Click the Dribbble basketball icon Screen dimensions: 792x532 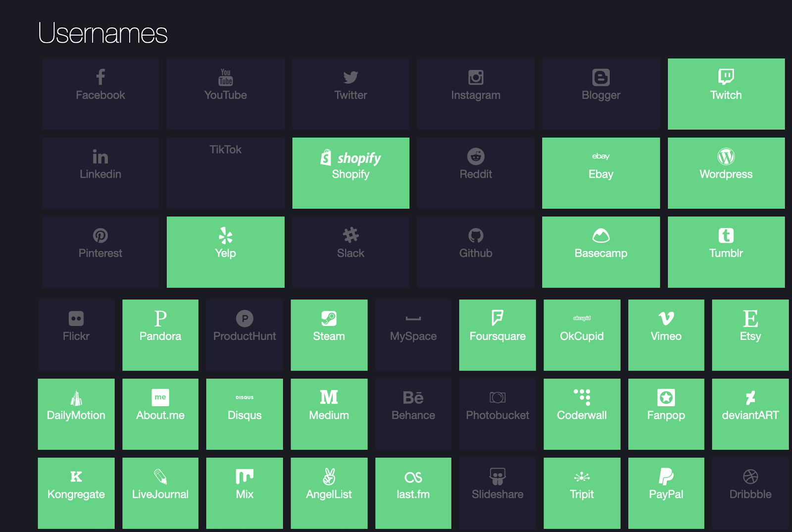750,477
